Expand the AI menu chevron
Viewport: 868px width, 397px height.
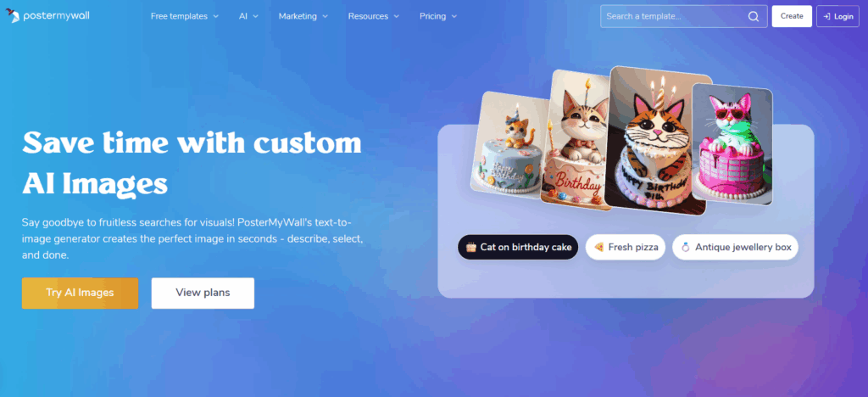(256, 17)
